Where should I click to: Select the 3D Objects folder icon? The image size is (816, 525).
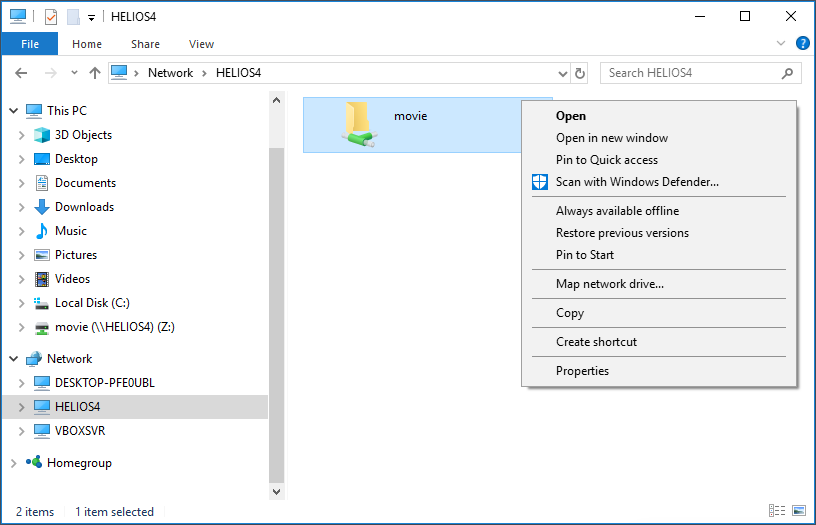(42, 135)
